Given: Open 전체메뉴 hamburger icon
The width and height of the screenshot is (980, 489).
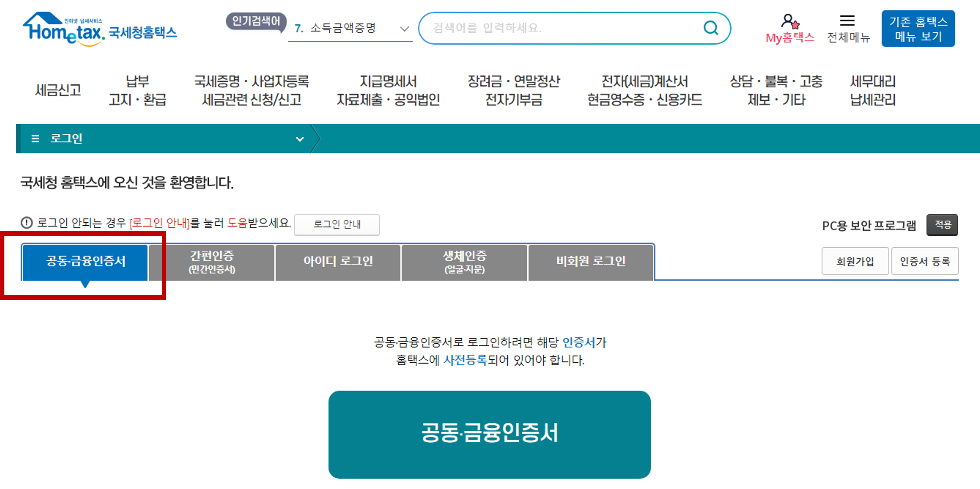Looking at the screenshot, I should coord(847,20).
